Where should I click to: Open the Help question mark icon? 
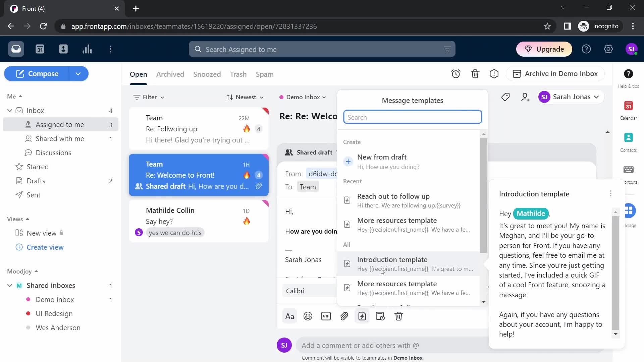click(x=586, y=49)
